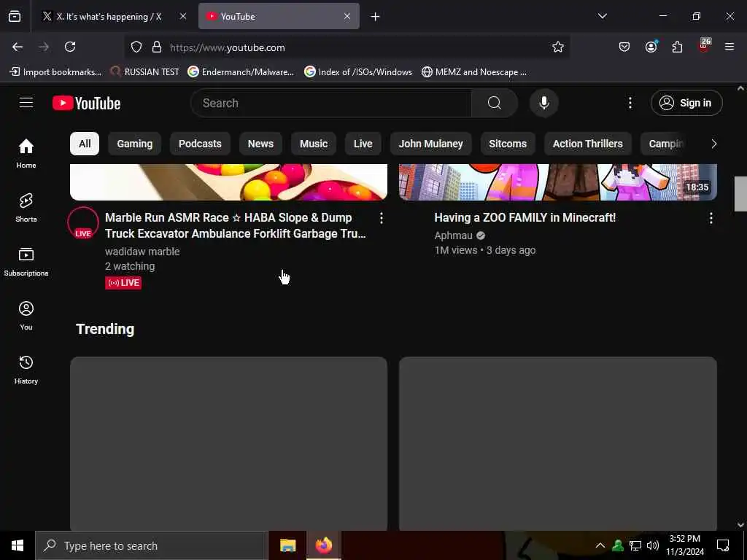Switch to the X browser tab
Image resolution: width=747 pixels, height=560 pixels.
tap(109, 17)
